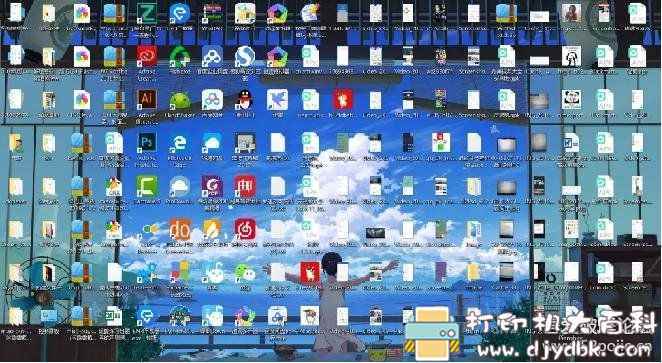Select the blue gears shortcut icon

(147, 272)
